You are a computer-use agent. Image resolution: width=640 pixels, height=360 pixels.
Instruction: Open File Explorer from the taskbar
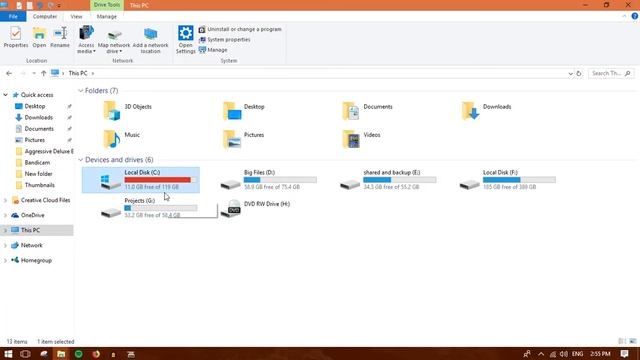pyautogui.click(x=61, y=354)
